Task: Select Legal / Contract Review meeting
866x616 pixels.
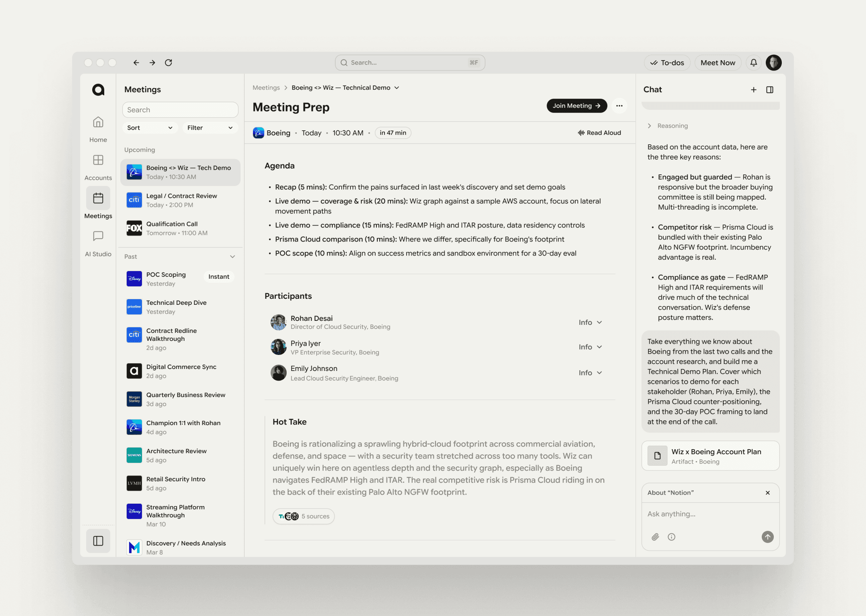Action: tap(180, 200)
